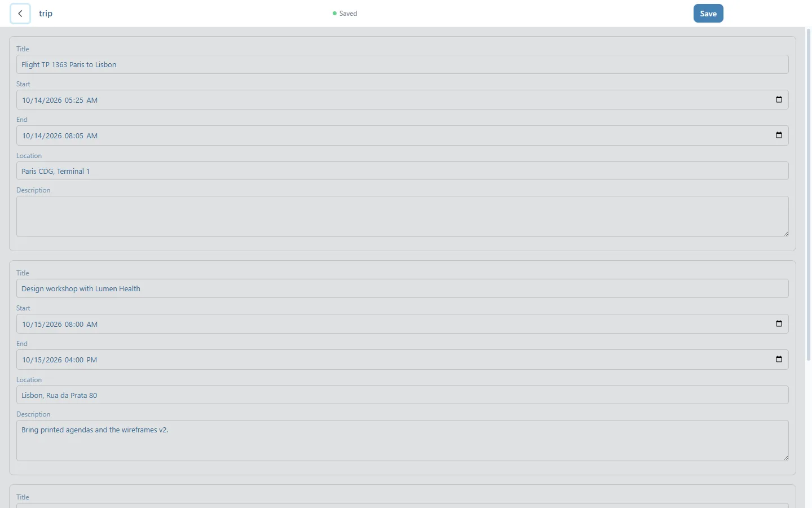Click the Saved status indicator
The image size is (812, 508).
point(345,14)
